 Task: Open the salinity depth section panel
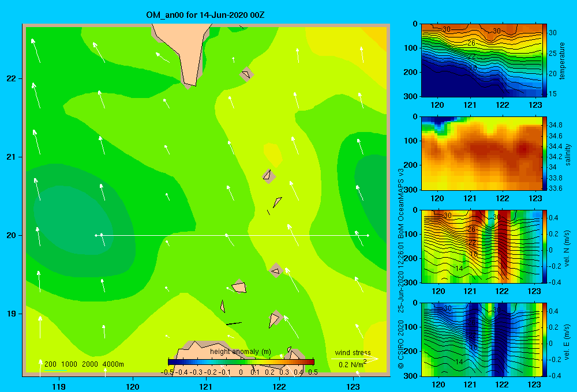(x=482, y=153)
